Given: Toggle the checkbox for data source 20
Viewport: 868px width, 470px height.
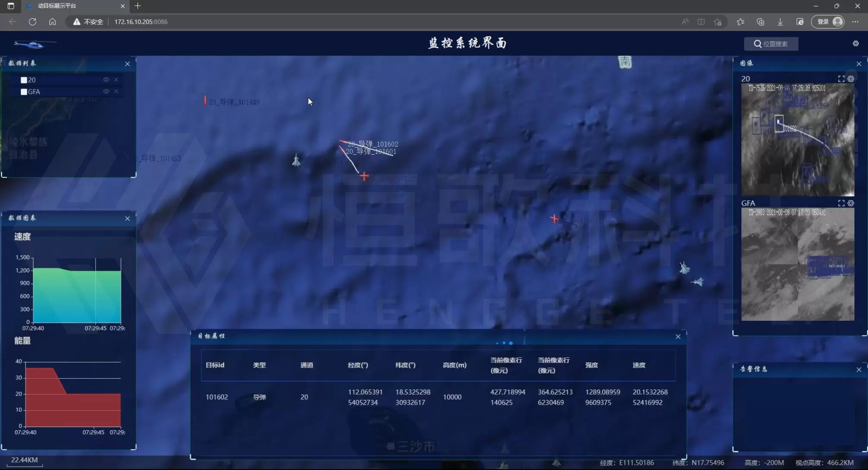Looking at the screenshot, I should point(24,80).
